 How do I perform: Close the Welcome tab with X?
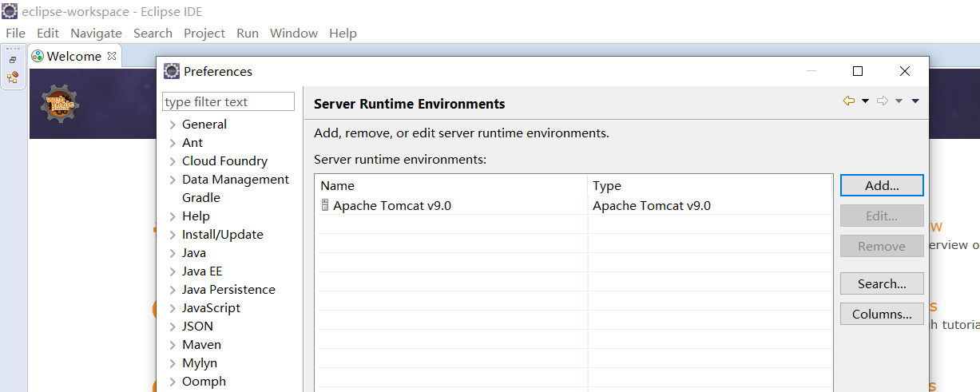click(112, 56)
